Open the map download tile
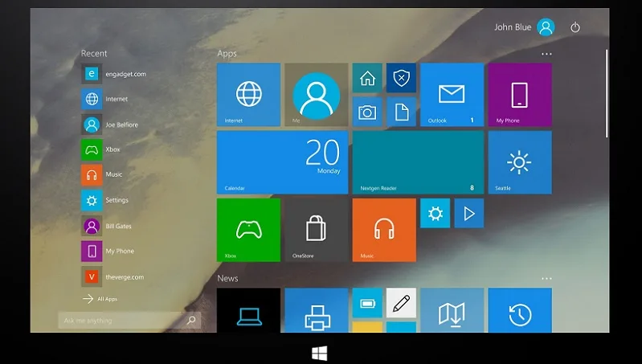The height and width of the screenshot is (364, 642). tap(452, 310)
